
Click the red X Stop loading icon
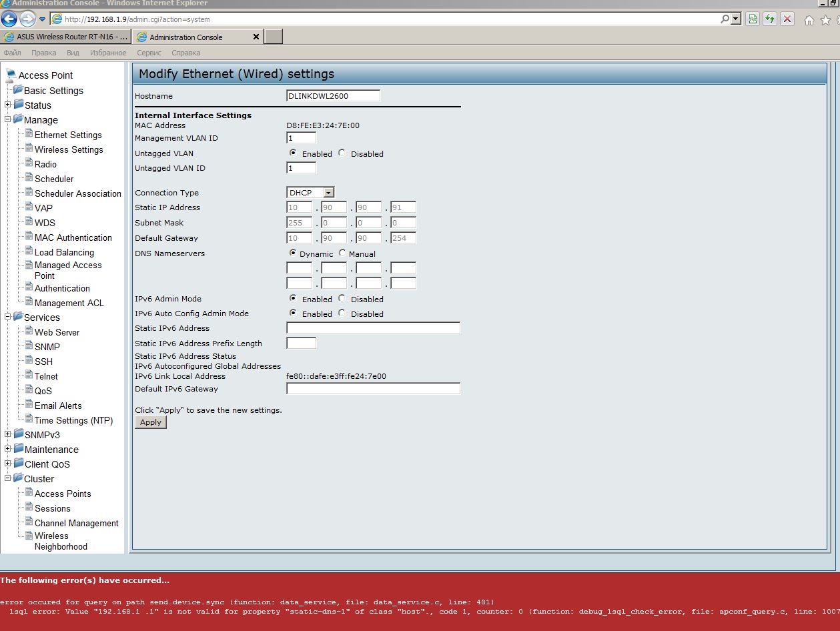(x=787, y=19)
